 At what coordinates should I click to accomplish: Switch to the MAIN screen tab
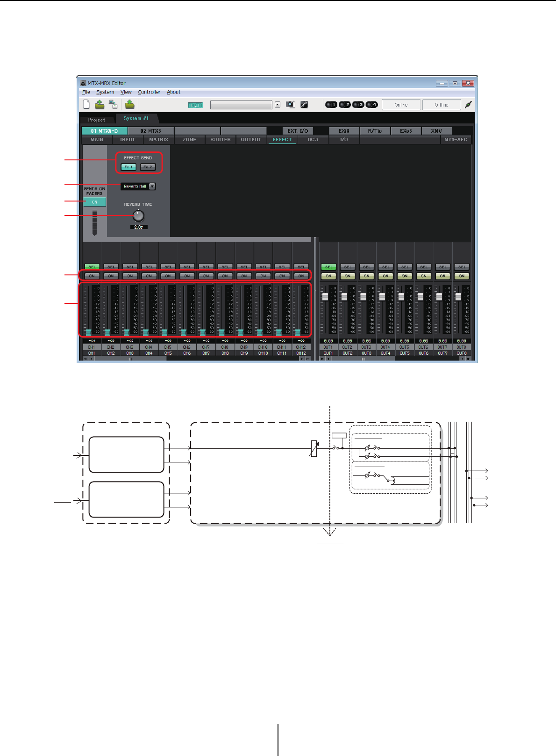point(97,139)
